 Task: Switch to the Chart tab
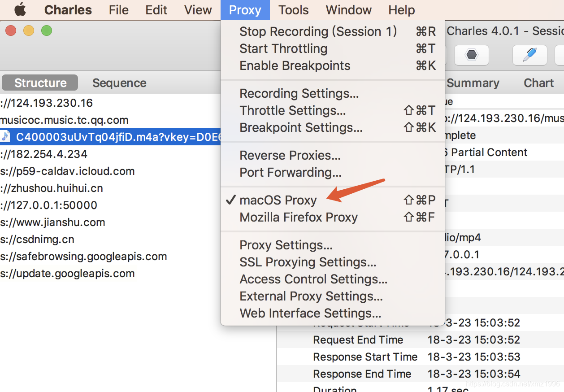click(x=538, y=83)
